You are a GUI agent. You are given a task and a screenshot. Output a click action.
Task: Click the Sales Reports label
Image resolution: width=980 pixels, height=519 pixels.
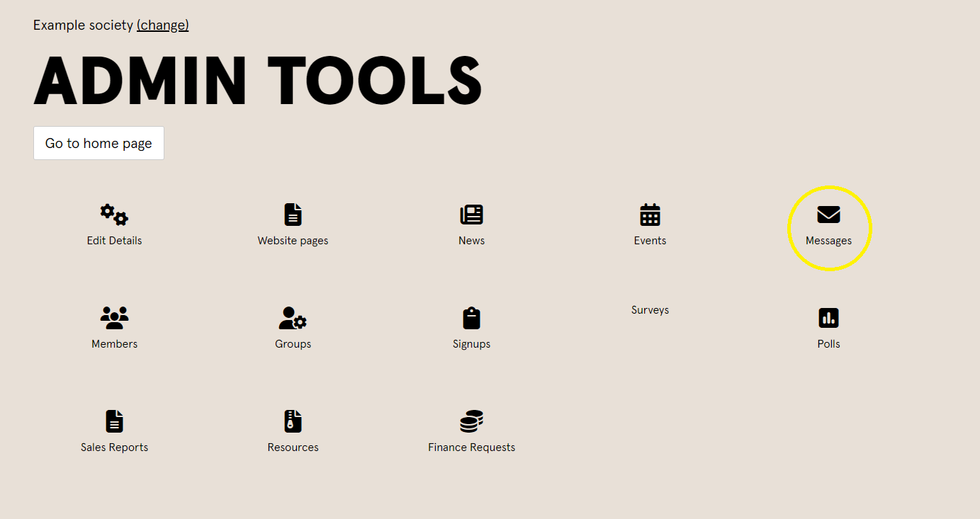click(114, 447)
